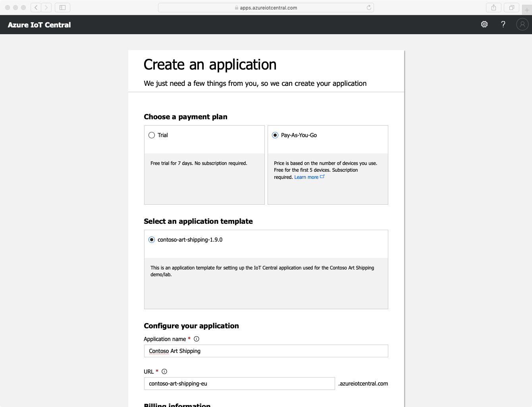Select the contoso-art-shipping-1.9.0 template radio
The width and height of the screenshot is (532, 407).
[x=152, y=240]
